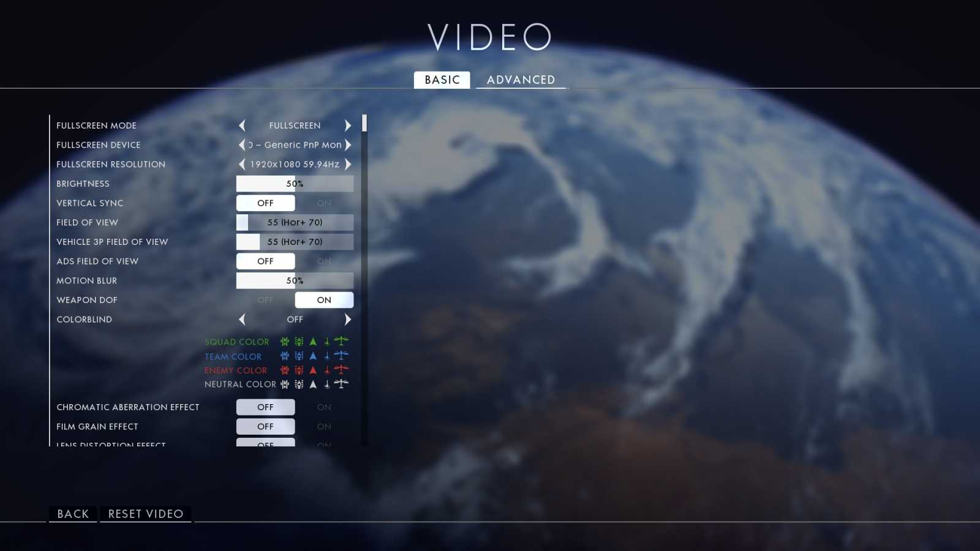The width and height of the screenshot is (980, 551).
Task: Adjust the Field of View slider
Action: click(x=295, y=222)
